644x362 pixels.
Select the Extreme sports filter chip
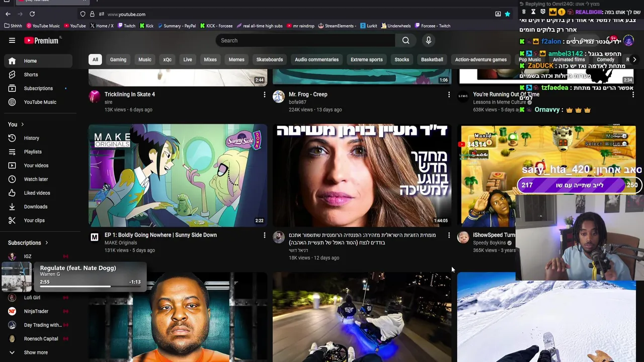coord(367,59)
